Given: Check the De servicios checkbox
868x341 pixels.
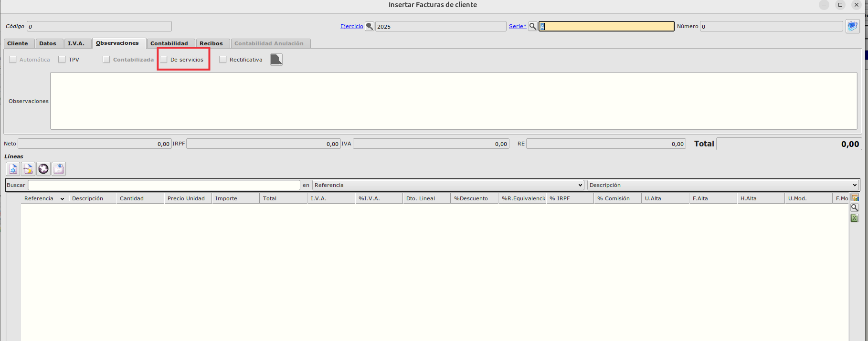Looking at the screenshot, I should click(164, 60).
